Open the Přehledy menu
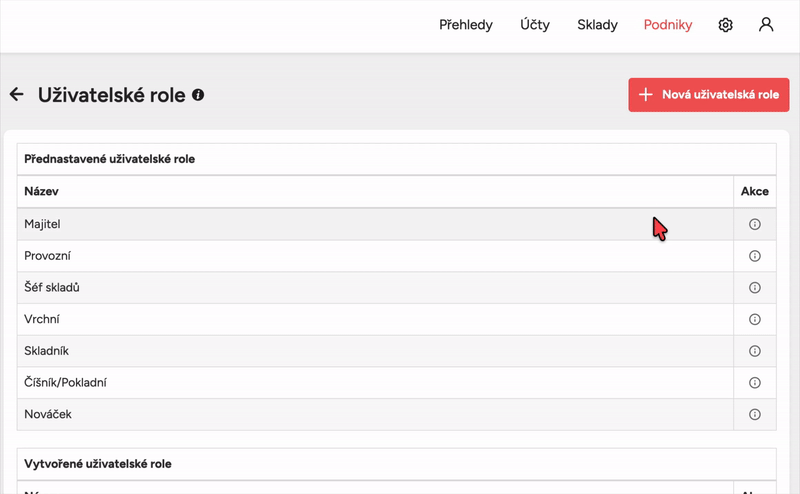Viewport: 800px width, 494px height. click(466, 25)
